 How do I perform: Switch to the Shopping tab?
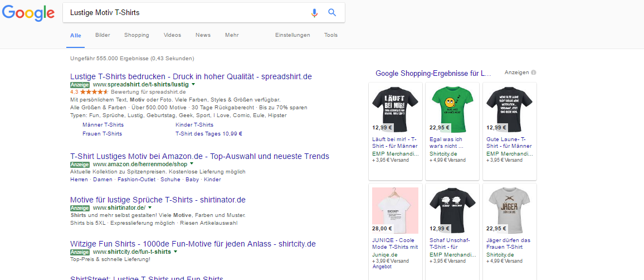137,35
